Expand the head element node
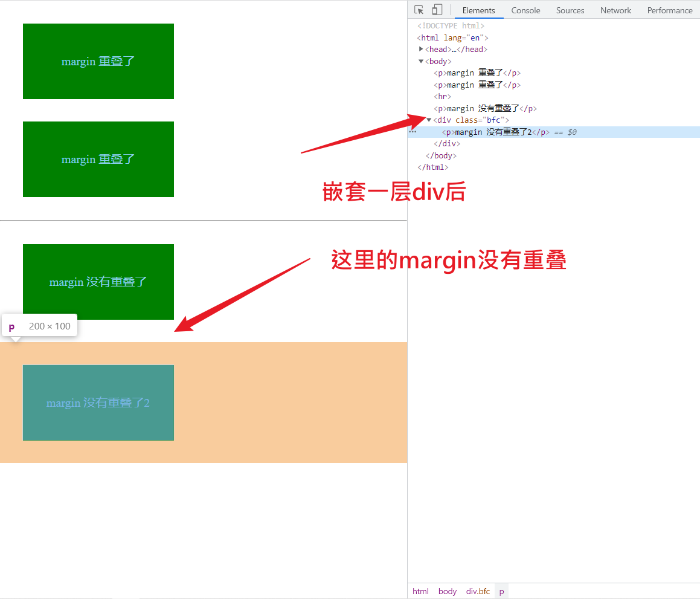 (x=421, y=49)
